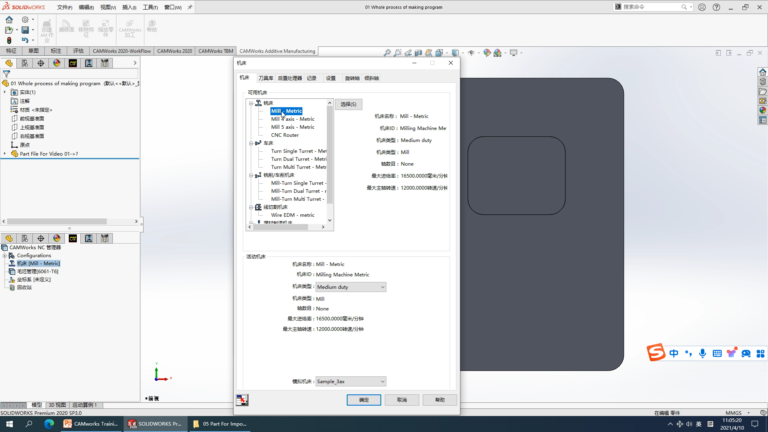Click the Open document icon
Image resolution: width=768 pixels, height=432 pixels.
[9, 30]
